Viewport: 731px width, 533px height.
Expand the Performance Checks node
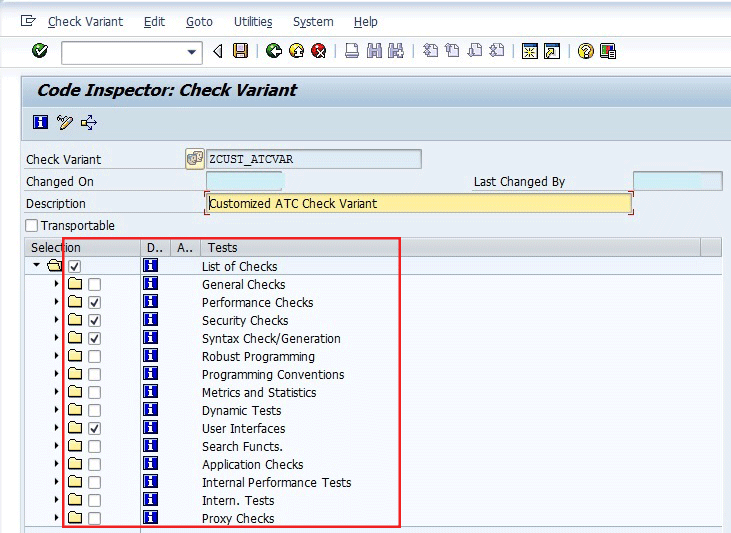(x=56, y=301)
